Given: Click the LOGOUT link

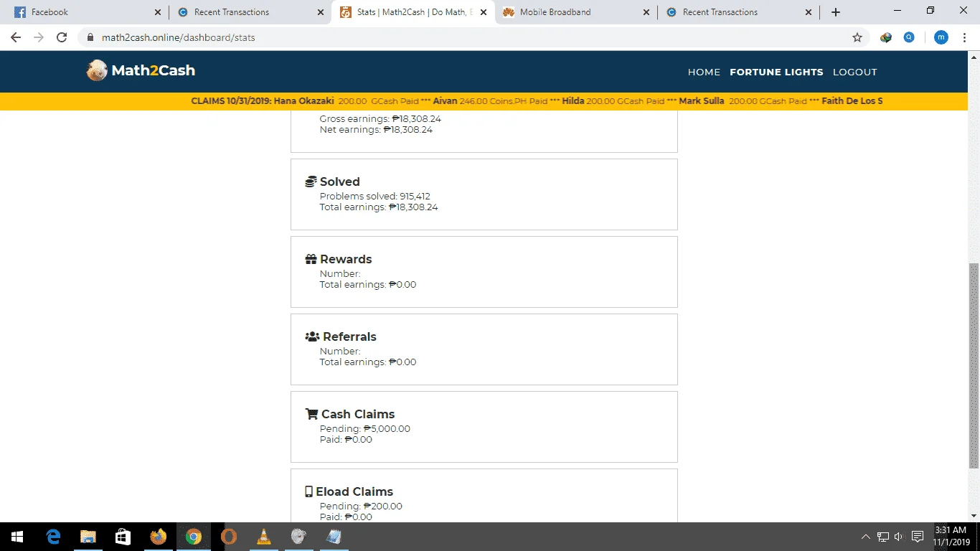Looking at the screenshot, I should pos(855,72).
